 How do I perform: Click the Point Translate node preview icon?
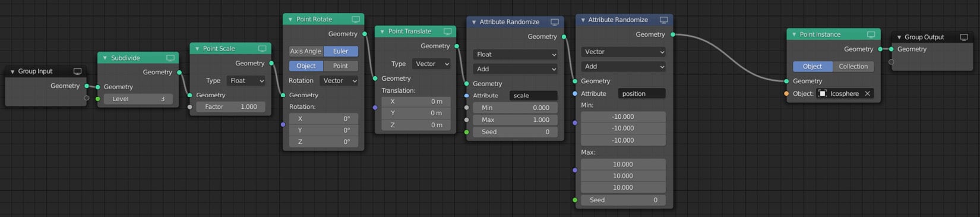coord(447,32)
